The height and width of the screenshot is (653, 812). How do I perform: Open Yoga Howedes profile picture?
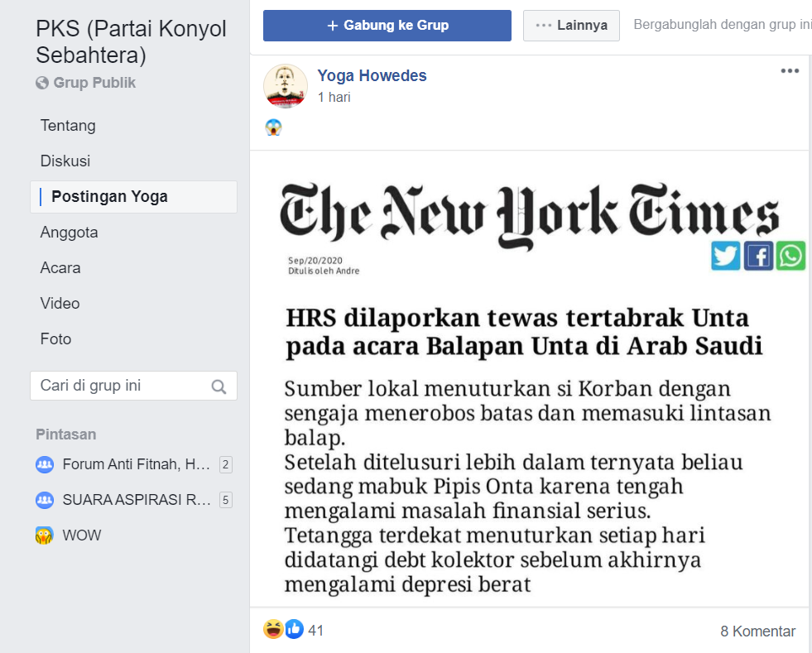[x=286, y=86]
